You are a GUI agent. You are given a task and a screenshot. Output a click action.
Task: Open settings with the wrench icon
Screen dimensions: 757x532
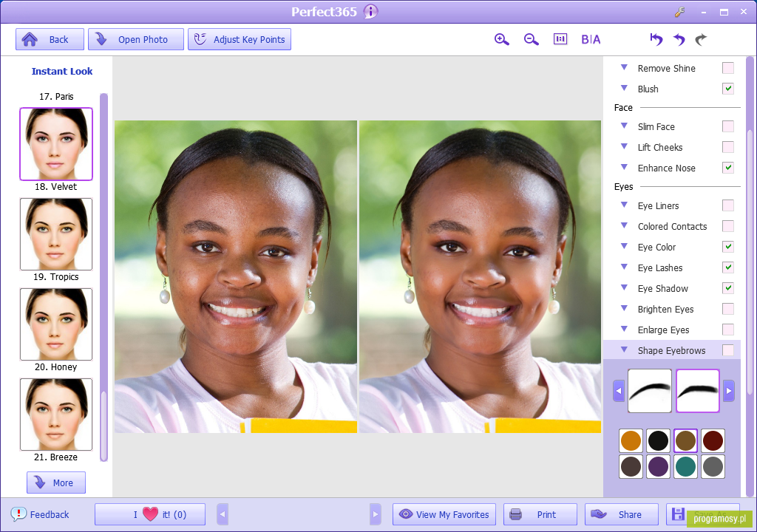coord(680,12)
